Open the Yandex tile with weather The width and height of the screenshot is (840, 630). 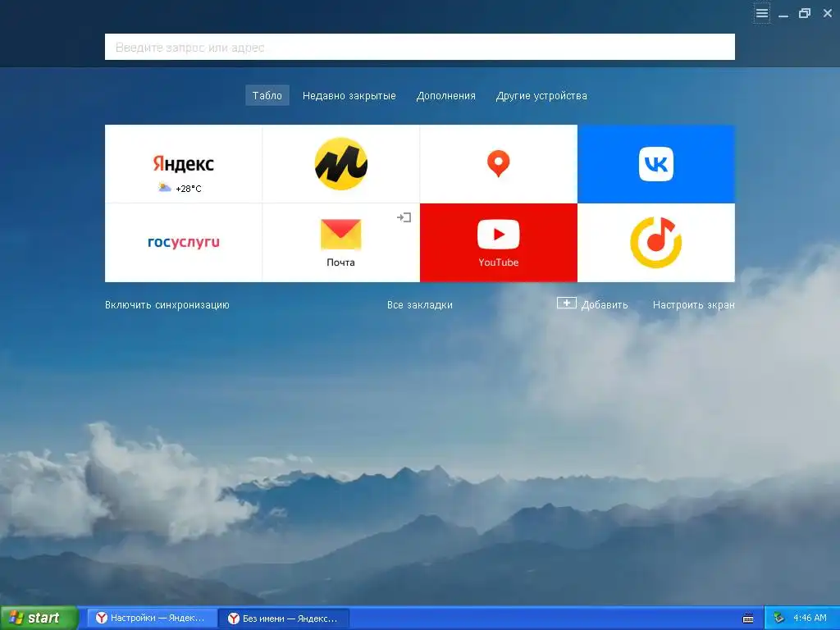[x=183, y=164]
